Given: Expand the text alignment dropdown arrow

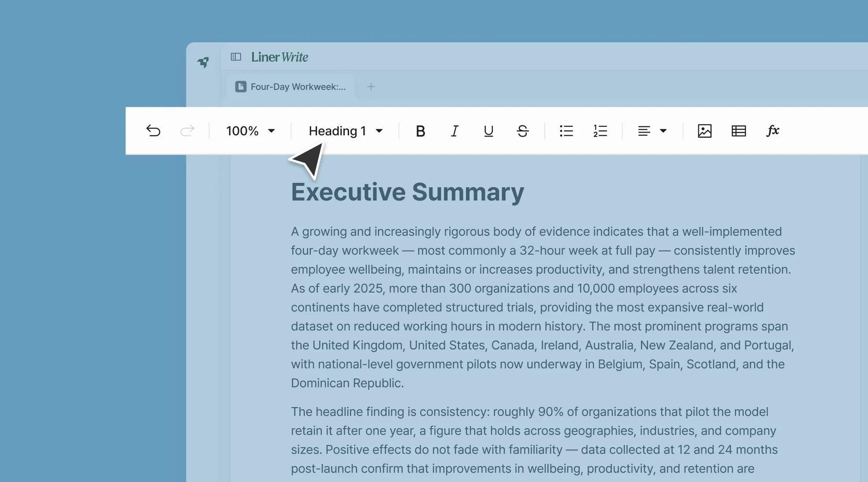Looking at the screenshot, I should 663,131.
